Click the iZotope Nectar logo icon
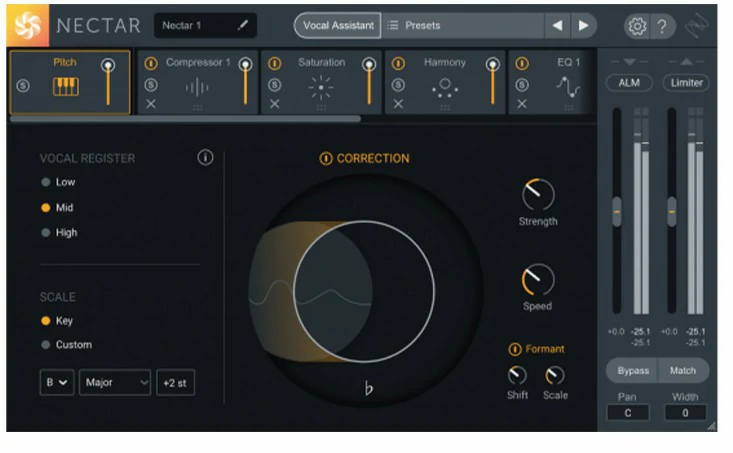733x453 pixels. [28, 26]
